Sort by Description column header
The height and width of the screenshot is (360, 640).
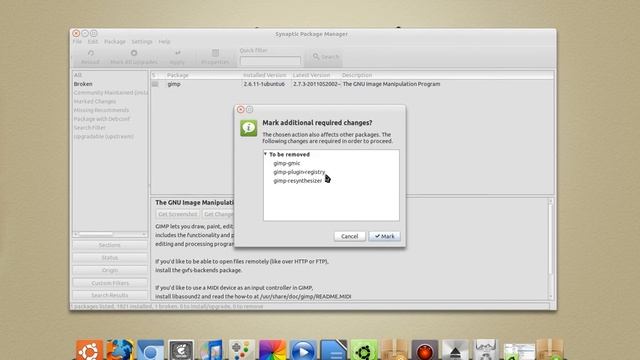357,75
